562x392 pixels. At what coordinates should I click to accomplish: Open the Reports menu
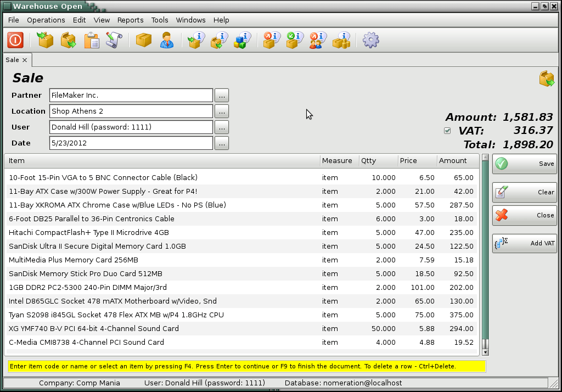(x=131, y=20)
